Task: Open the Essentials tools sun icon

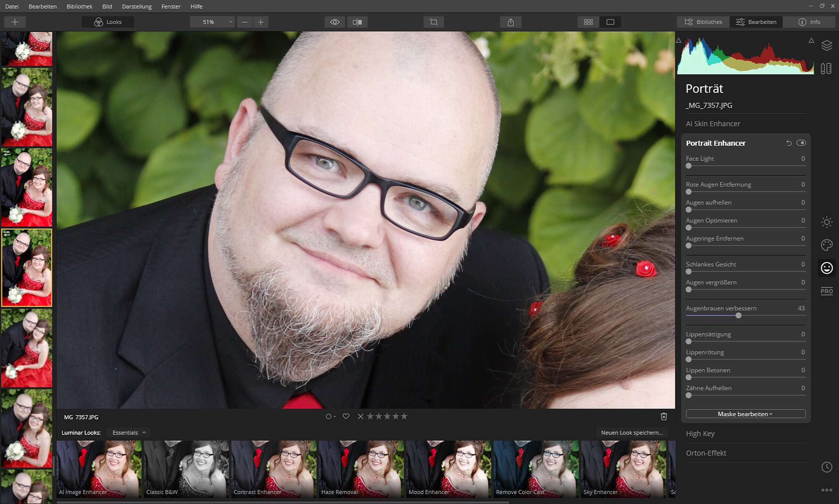Action: (826, 222)
